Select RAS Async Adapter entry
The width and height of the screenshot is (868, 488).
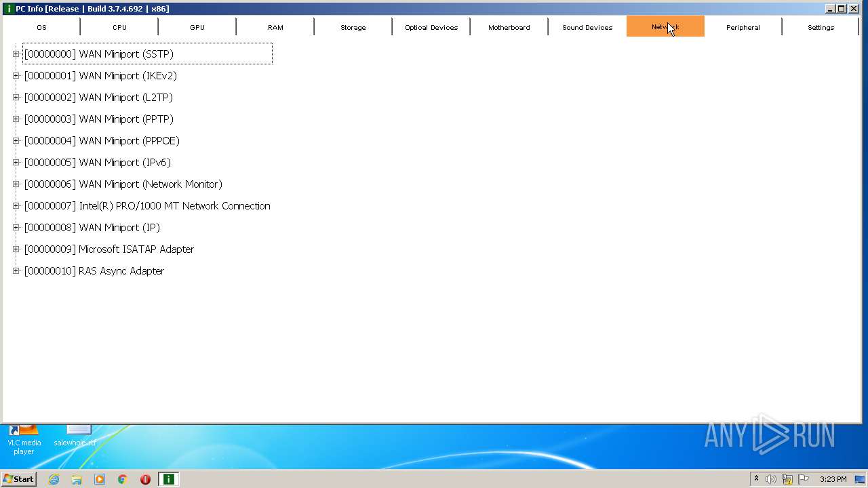click(94, 271)
